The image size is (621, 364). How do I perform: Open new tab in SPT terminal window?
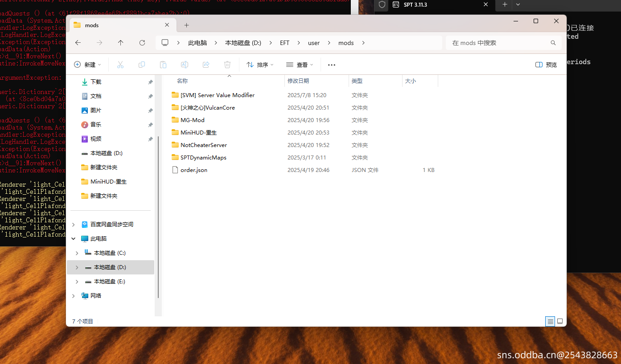tap(505, 4)
